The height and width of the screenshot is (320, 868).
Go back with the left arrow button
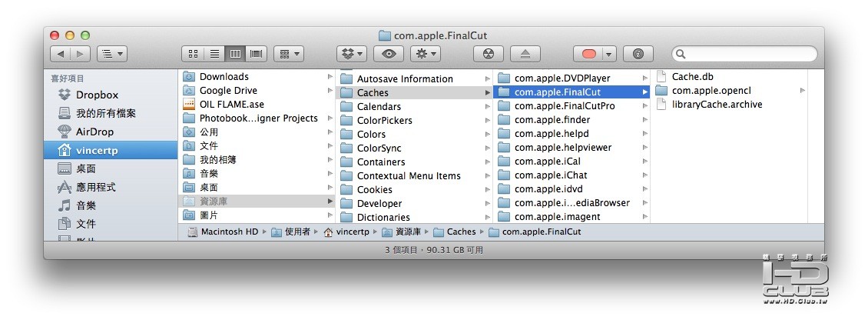pos(61,54)
